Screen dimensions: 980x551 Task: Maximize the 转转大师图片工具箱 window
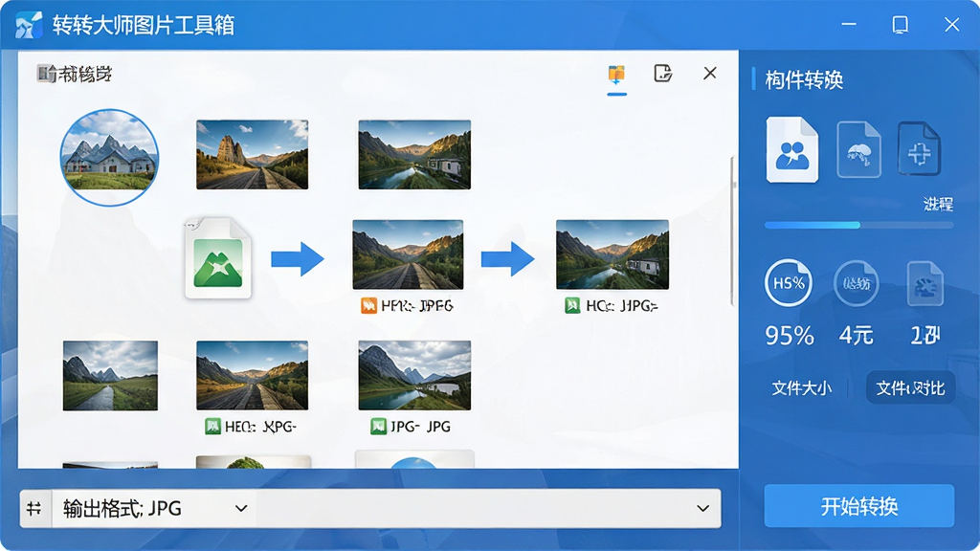tap(900, 24)
